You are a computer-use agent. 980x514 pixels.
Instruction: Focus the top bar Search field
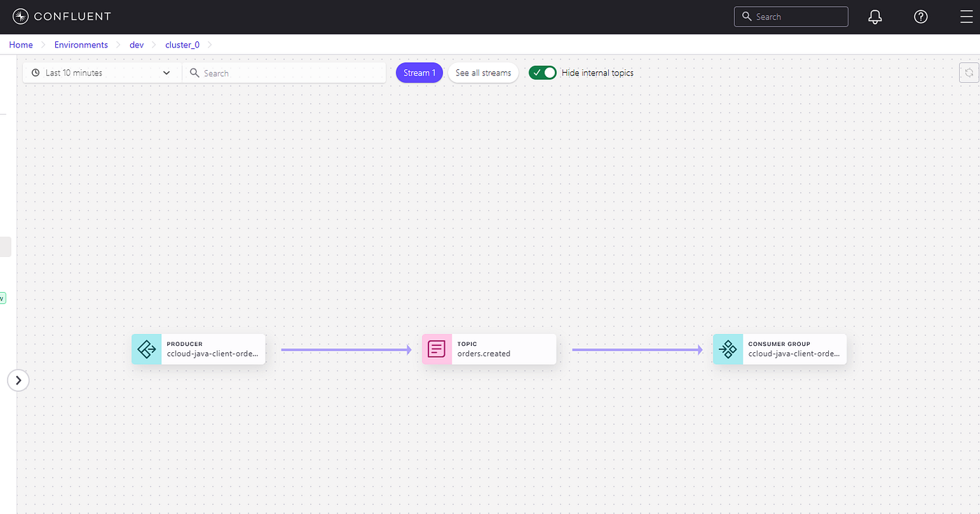[x=791, y=17]
